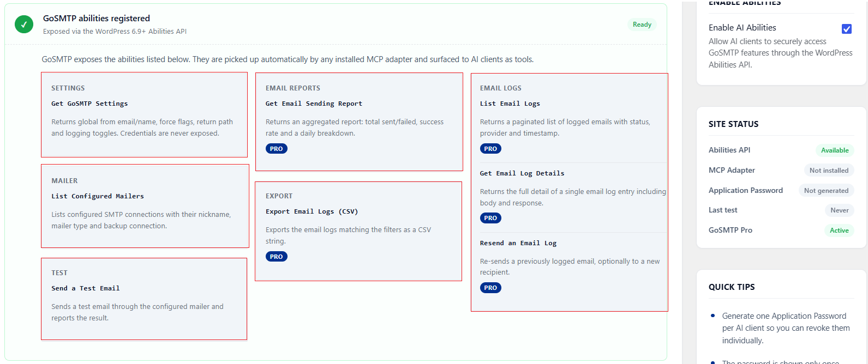Screen dimensions: 868x364
Task: Click the Never badge for Last test
Action: coord(839,210)
